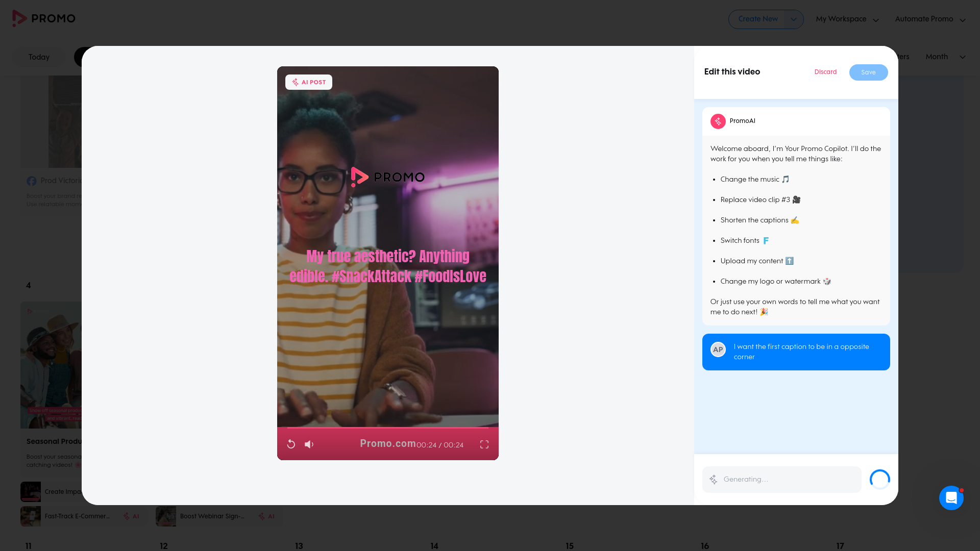Click the 'Change the music' suggestion

click(755, 180)
